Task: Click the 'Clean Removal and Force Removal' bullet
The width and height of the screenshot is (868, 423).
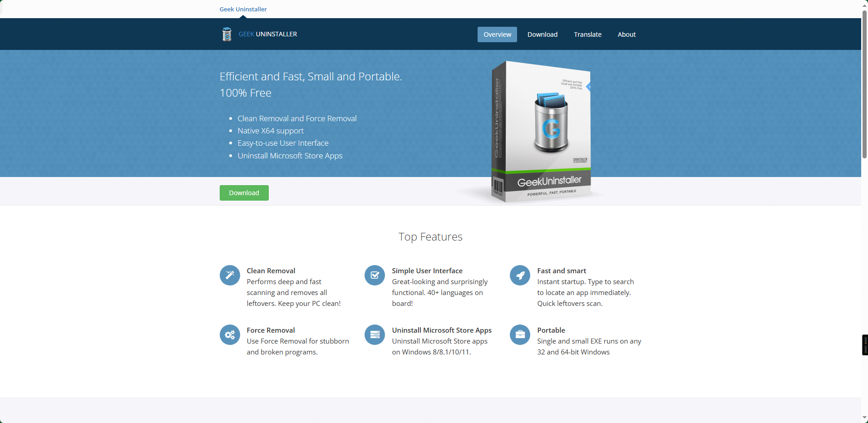Action: 297,118
